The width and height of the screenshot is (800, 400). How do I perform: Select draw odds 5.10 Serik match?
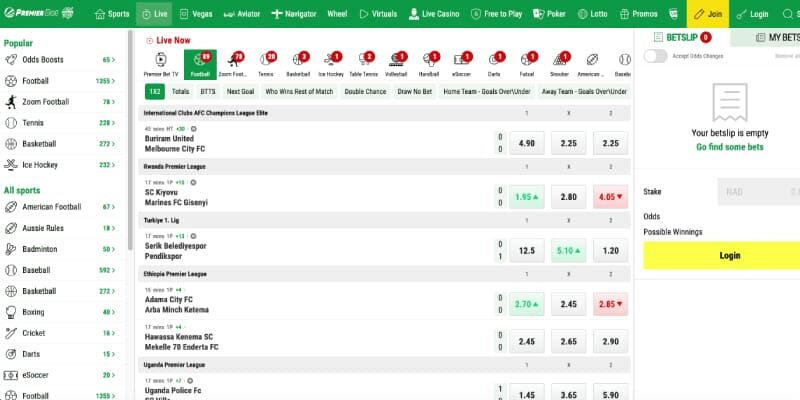click(x=568, y=251)
